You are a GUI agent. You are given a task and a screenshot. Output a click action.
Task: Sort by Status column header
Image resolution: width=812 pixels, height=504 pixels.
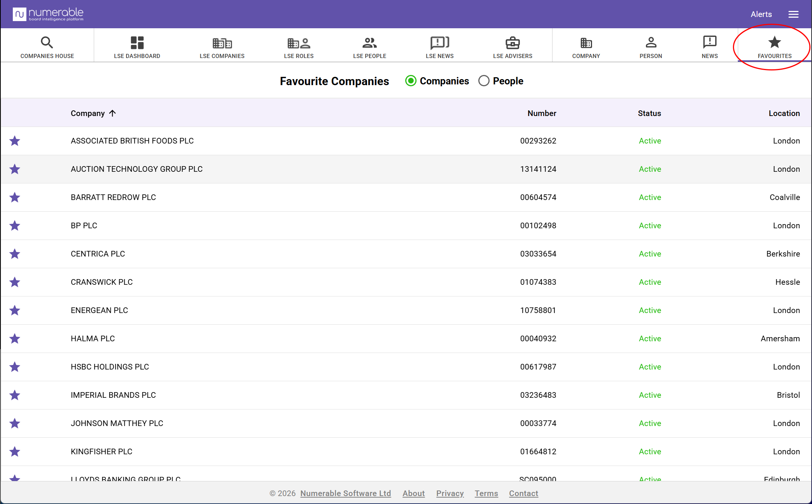[649, 113]
